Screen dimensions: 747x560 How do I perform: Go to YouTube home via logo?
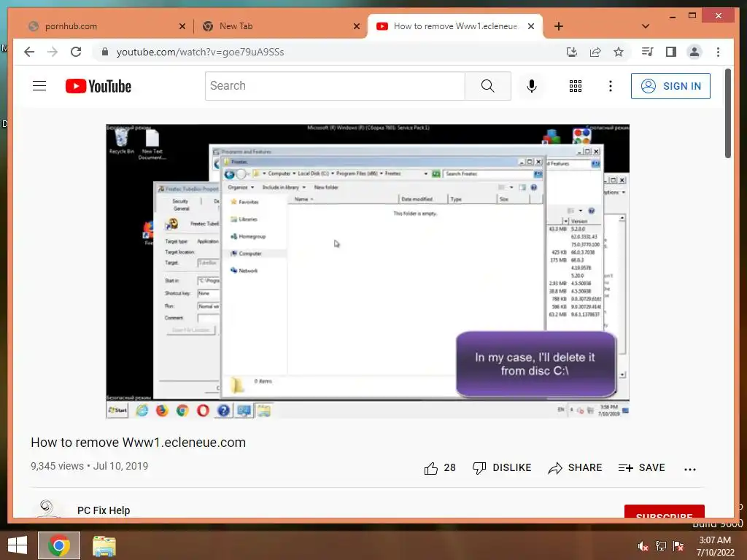[x=98, y=86]
